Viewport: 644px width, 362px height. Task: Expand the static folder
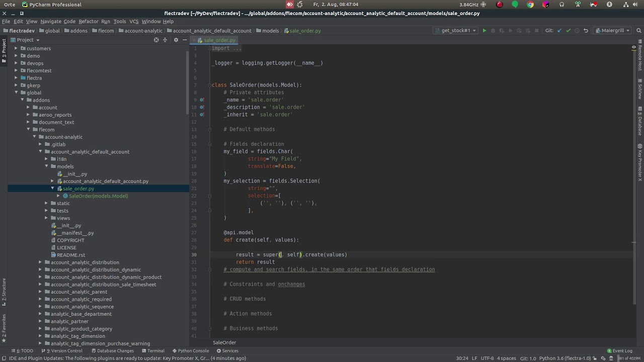pyautogui.click(x=46, y=203)
